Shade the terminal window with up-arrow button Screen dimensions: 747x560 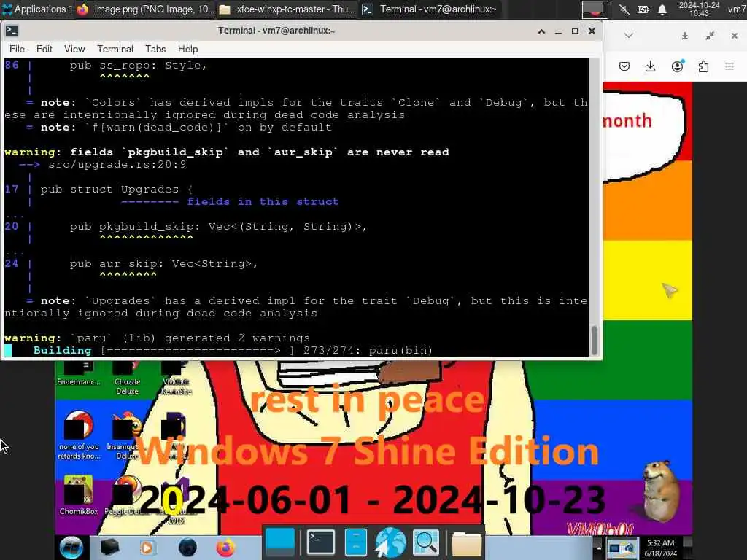click(542, 31)
